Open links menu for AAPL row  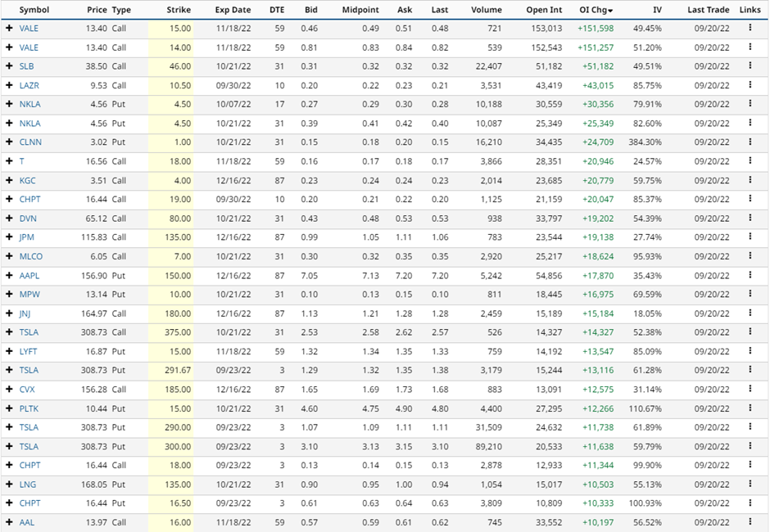750,275
